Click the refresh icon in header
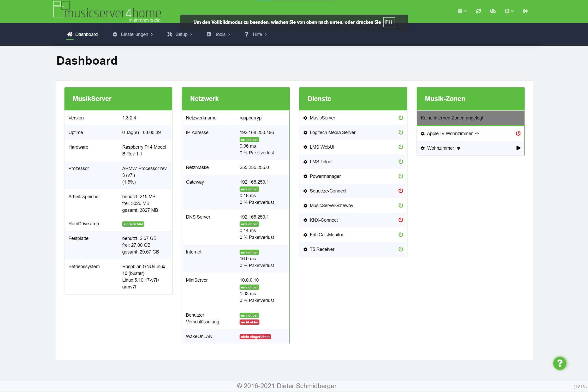Image resolution: width=588 pixels, height=392 pixels. tap(478, 11)
